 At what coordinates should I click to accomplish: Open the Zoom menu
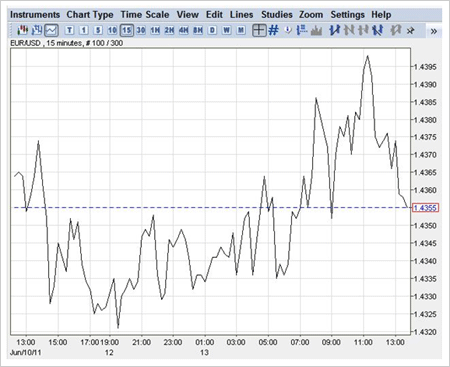tap(311, 15)
